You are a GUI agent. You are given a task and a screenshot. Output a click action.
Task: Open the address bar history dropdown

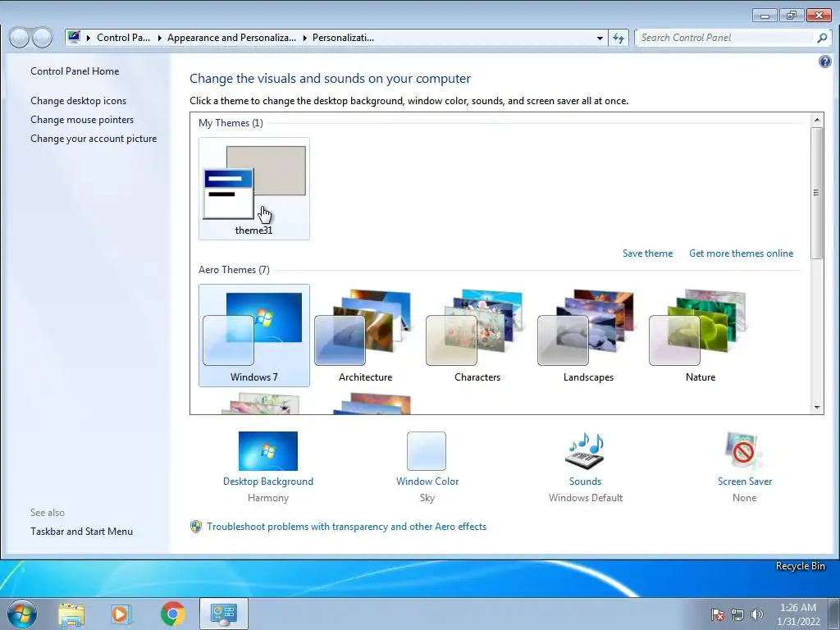(600, 38)
